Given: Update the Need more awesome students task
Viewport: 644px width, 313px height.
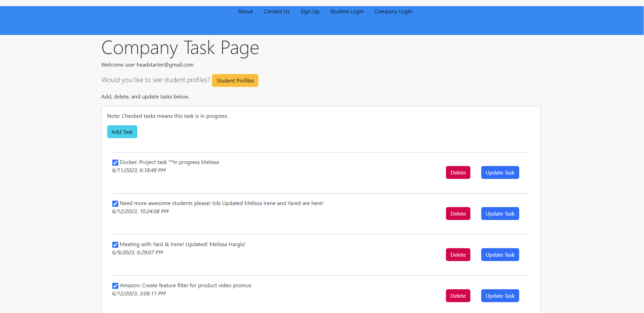Looking at the screenshot, I should pyautogui.click(x=500, y=214).
